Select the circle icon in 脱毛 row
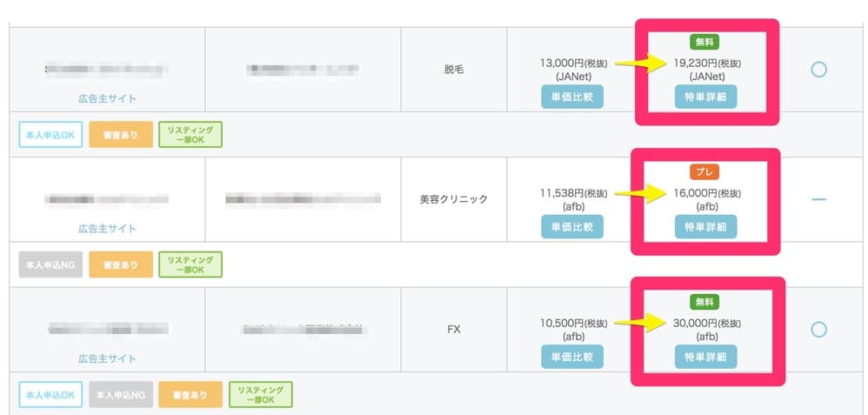Image resolution: width=868 pixels, height=415 pixels. (818, 70)
